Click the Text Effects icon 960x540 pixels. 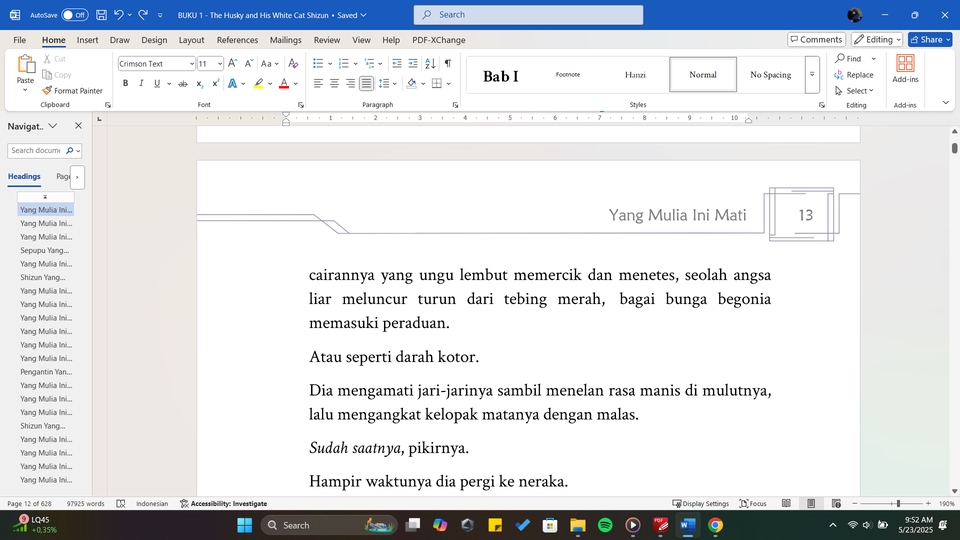pyautogui.click(x=232, y=83)
